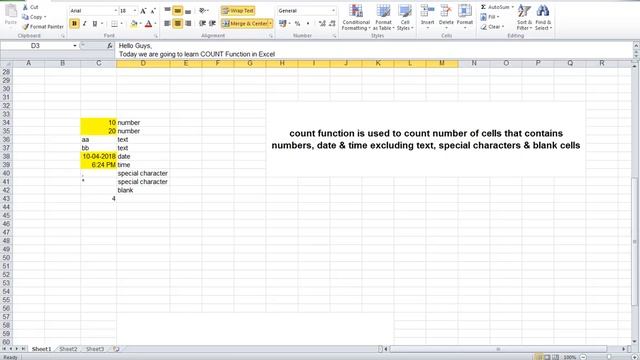Align text to the right
The width and height of the screenshot is (640, 360).
(188, 24)
